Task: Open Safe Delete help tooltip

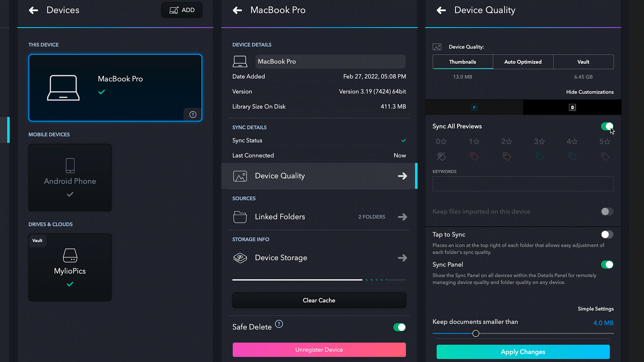Action: point(279,324)
